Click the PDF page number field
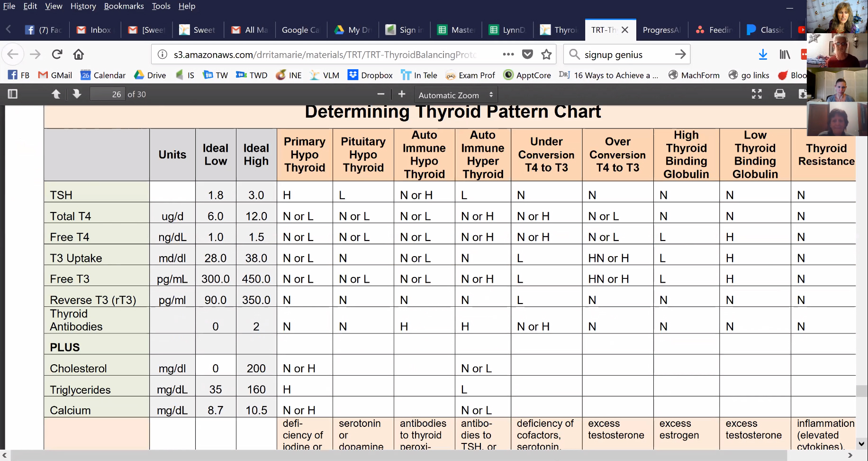Viewport: 868px width, 461px height. 108,94
